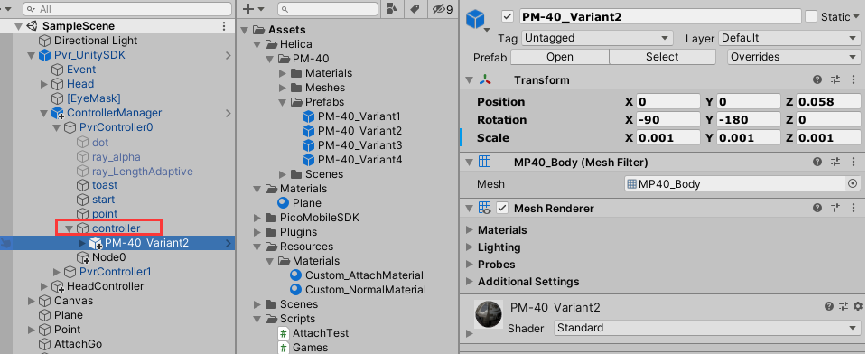Click the Hierarchy search field
The height and width of the screenshot is (354, 868).
point(127,9)
